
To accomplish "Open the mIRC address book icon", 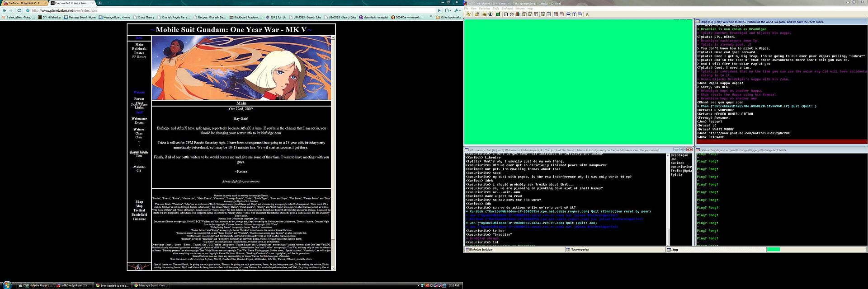I will [506, 14].
